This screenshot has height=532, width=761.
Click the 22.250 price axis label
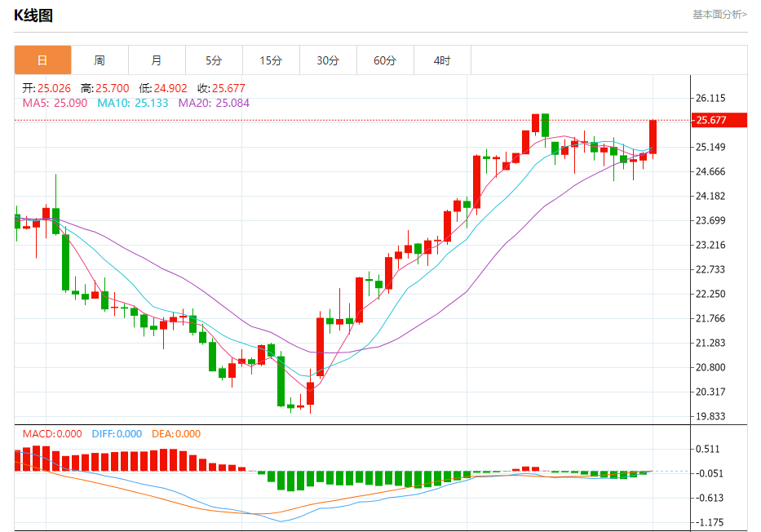click(x=710, y=294)
